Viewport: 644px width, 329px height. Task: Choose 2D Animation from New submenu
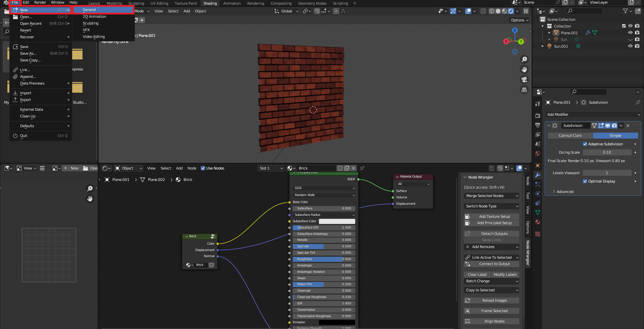95,16
